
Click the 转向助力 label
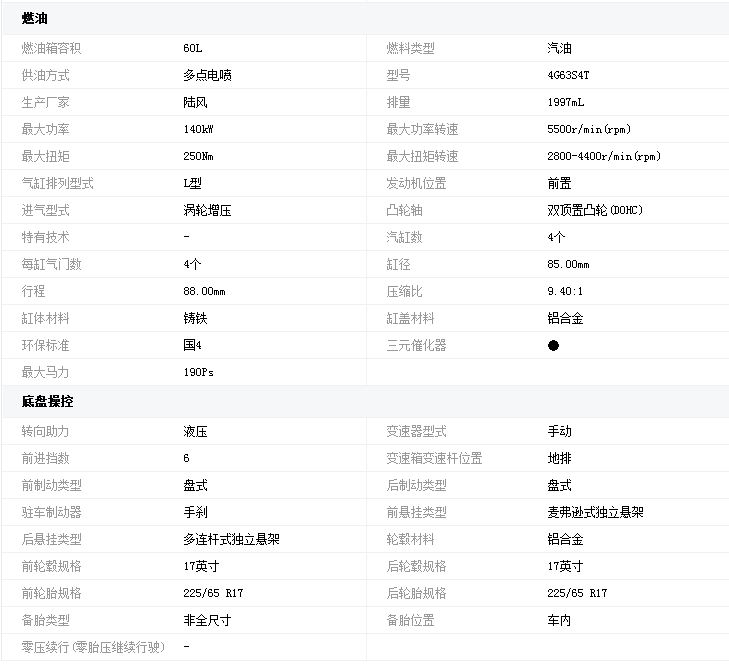click(x=45, y=431)
